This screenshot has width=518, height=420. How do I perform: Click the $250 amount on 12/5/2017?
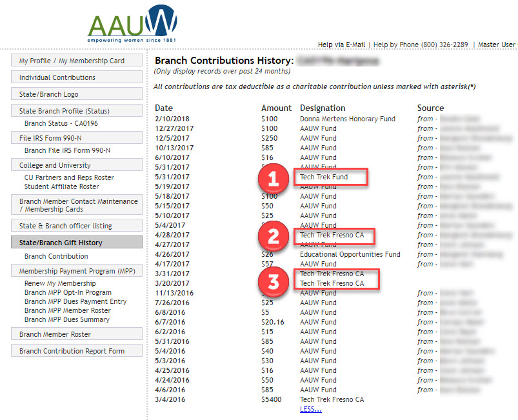coord(269,138)
